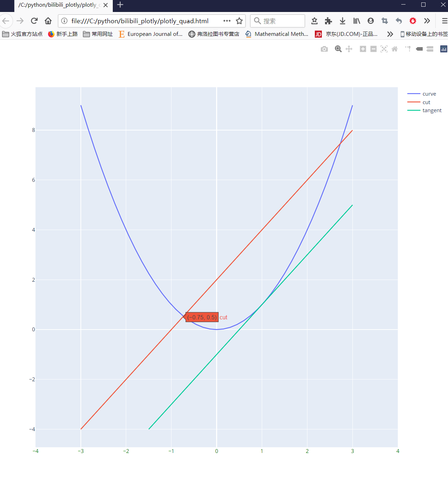Click y-axis tick label −4

click(x=32, y=429)
